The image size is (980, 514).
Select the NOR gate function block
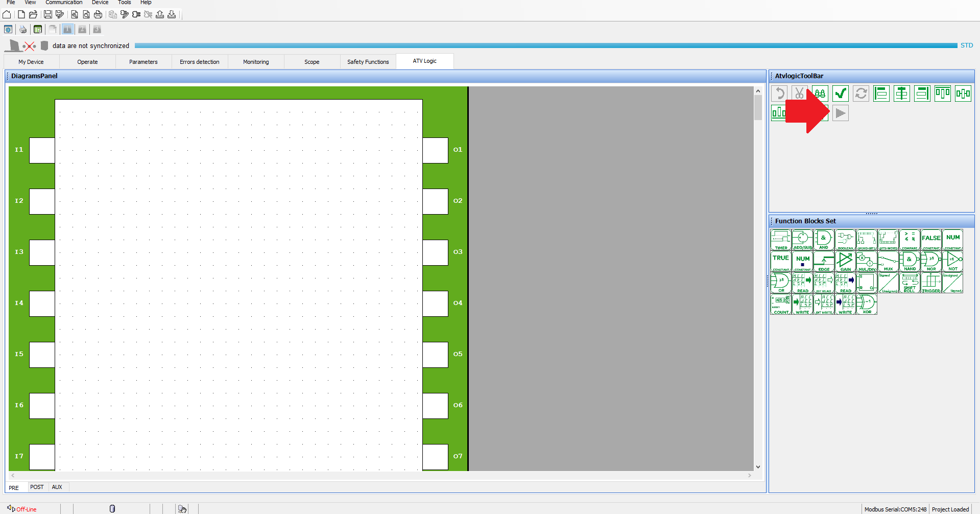931,261
